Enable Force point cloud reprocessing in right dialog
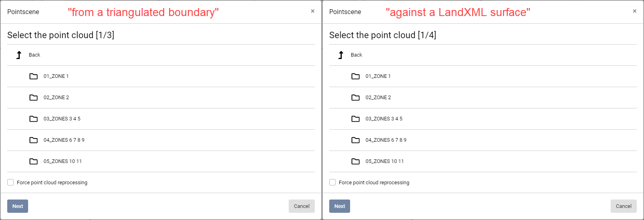Image resolution: width=644 pixels, height=220 pixels. coord(332,182)
